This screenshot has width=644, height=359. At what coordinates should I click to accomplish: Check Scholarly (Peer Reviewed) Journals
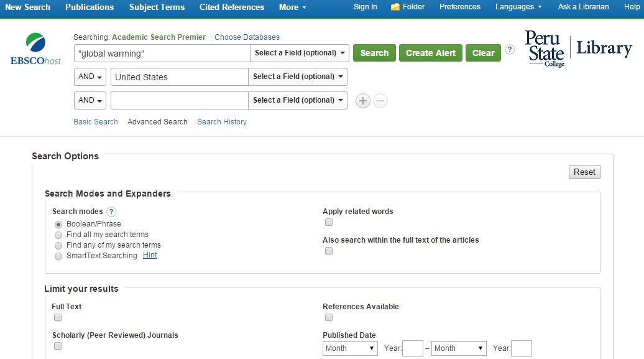[x=58, y=346]
